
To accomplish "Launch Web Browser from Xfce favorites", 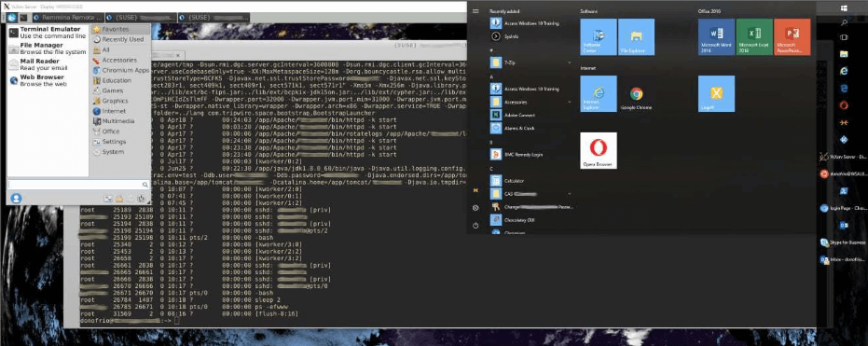I will (48, 80).
